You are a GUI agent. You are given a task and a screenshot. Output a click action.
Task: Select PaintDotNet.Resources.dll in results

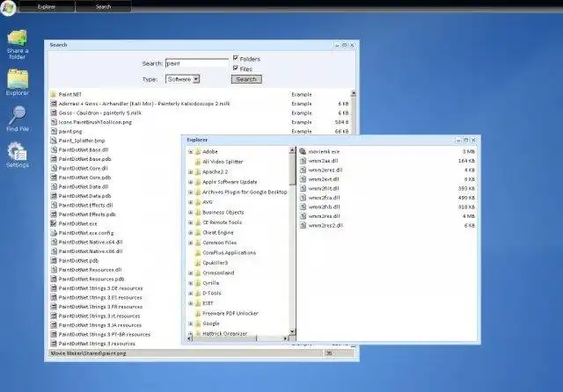(x=90, y=270)
